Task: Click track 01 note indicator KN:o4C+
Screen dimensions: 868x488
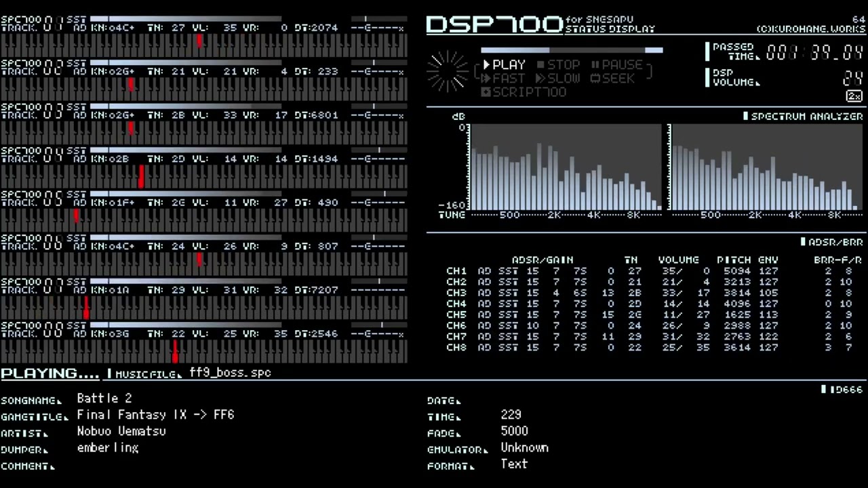Action: (113, 28)
